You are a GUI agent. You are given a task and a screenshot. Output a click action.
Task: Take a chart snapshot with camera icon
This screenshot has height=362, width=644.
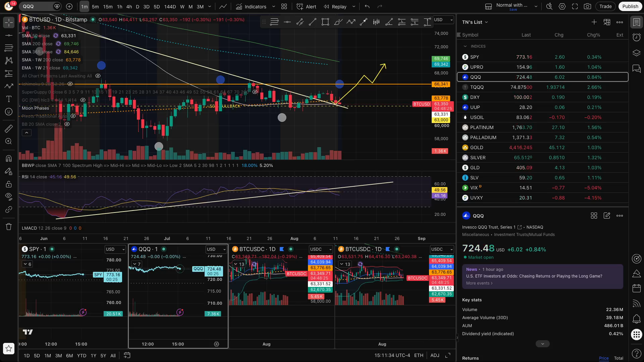587,6
